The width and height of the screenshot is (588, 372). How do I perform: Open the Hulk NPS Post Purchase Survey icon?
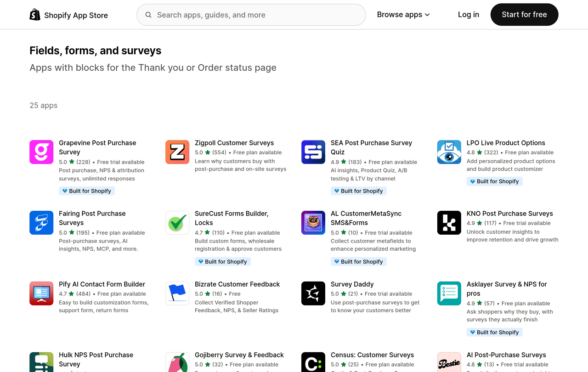(x=41, y=362)
